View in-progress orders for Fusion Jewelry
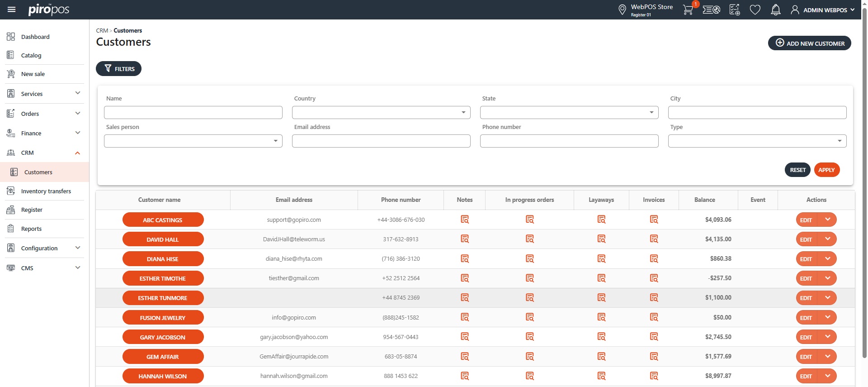The width and height of the screenshot is (868, 387). 530,317
